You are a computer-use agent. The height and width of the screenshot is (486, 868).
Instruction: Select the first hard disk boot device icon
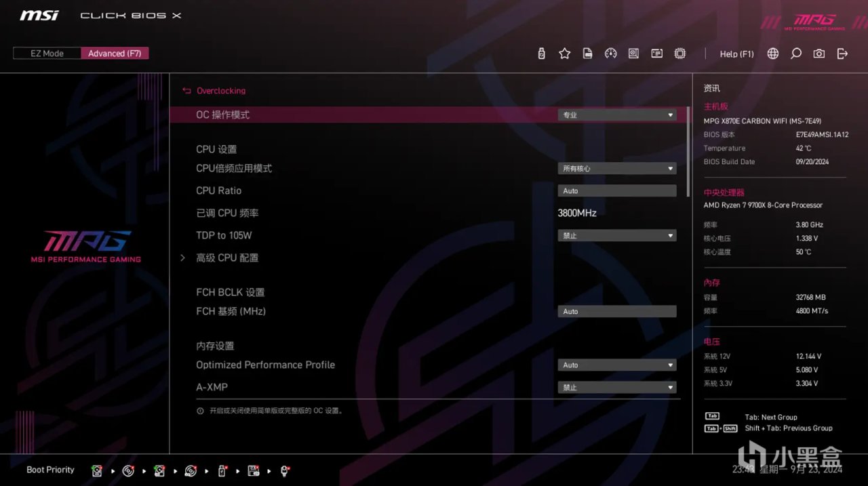(98, 470)
